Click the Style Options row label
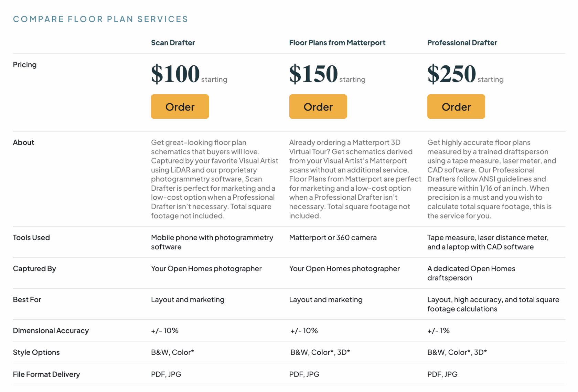Screen dimensions: 578x392 [36, 352]
